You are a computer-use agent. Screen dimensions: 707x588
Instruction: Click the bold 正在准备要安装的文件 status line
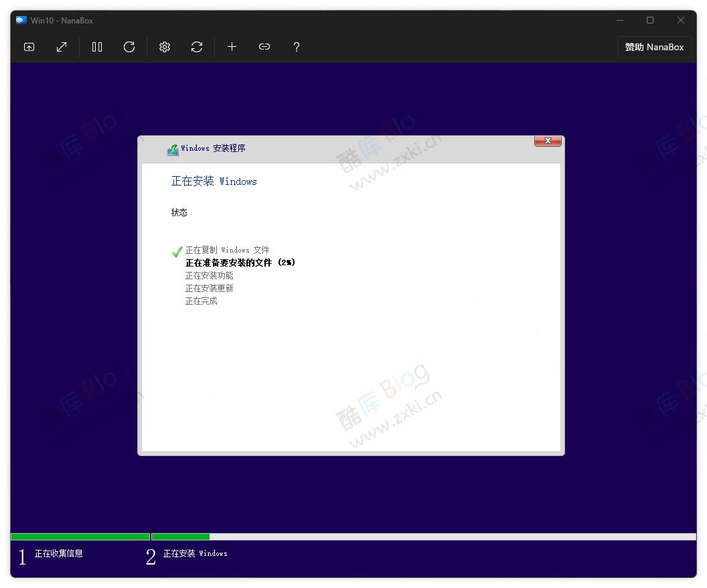(241, 263)
